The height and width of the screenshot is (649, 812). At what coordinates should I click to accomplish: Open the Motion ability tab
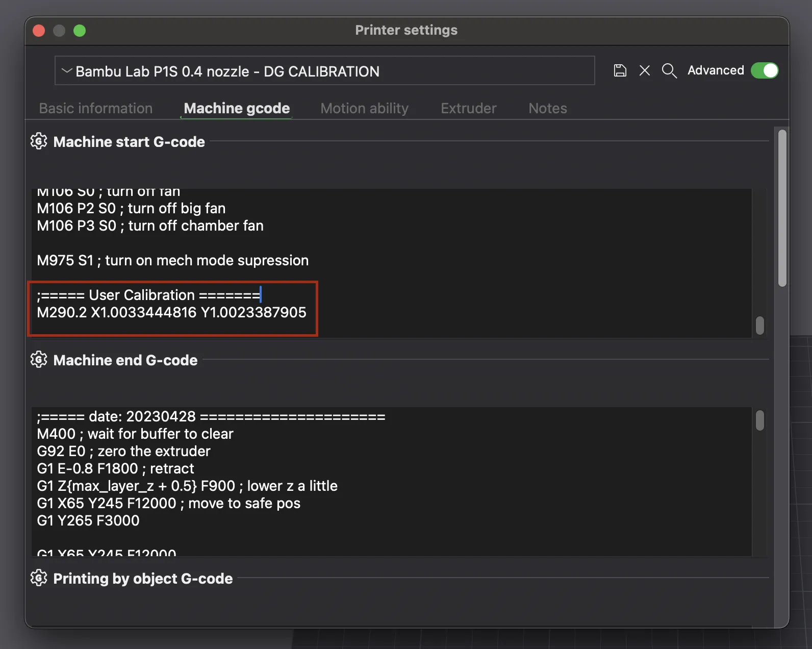click(x=364, y=108)
